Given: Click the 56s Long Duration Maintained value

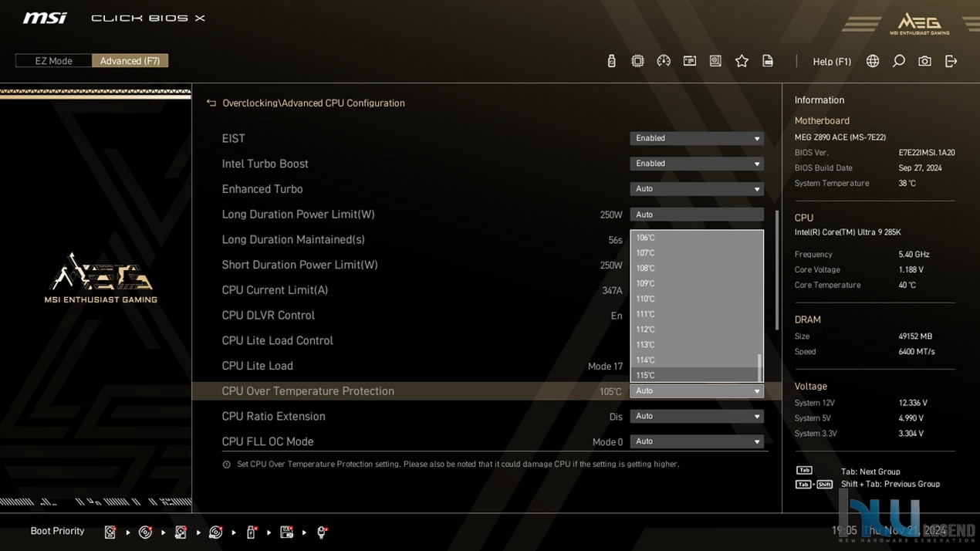Looking at the screenshot, I should tap(615, 240).
